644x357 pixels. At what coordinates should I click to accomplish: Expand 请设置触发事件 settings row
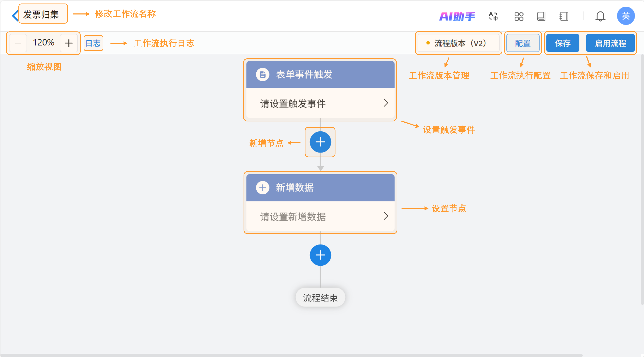(320, 103)
